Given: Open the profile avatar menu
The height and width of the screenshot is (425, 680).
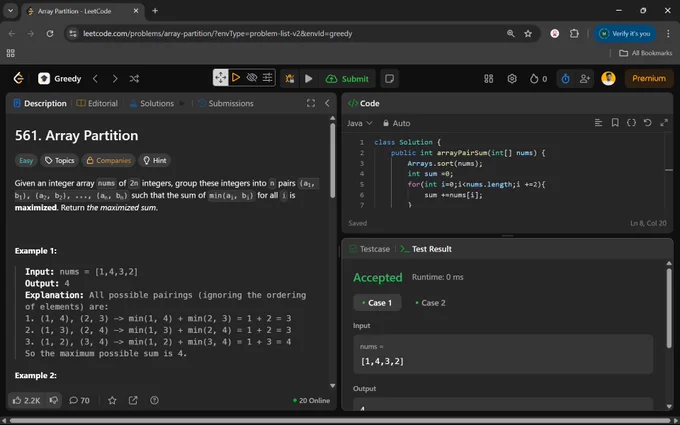Looking at the screenshot, I should 608,78.
